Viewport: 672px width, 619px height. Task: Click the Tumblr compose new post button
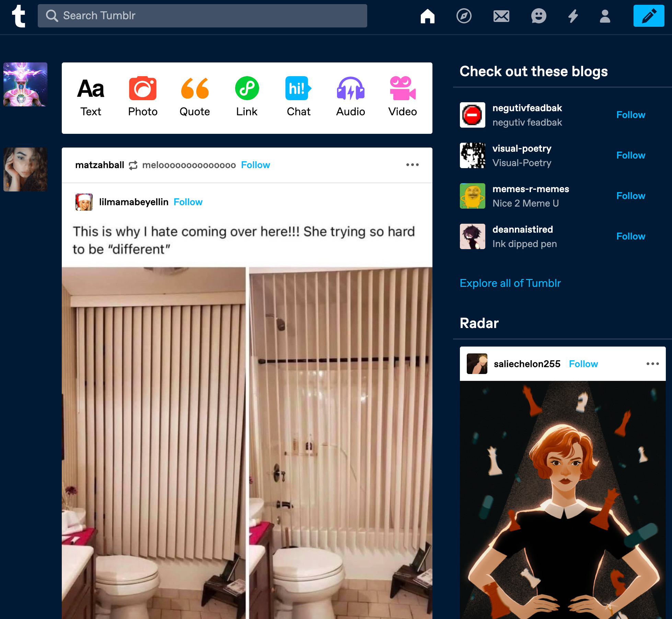point(649,15)
